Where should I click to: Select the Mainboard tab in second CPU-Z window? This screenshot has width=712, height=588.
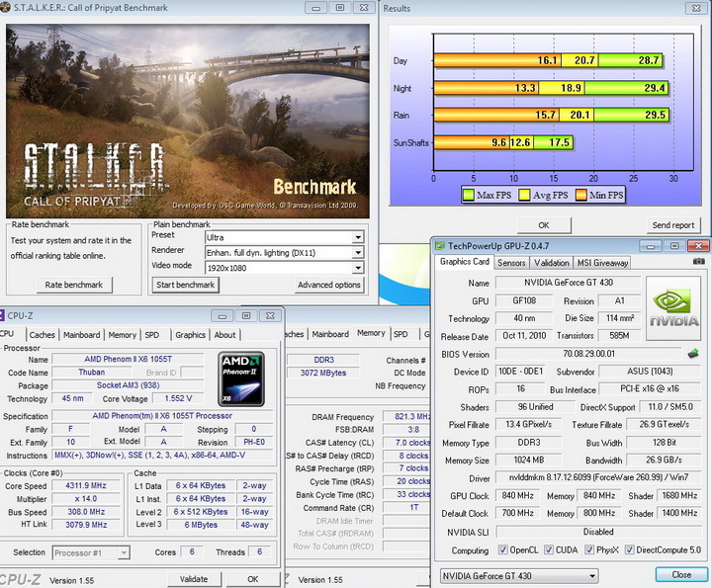pyautogui.click(x=330, y=334)
